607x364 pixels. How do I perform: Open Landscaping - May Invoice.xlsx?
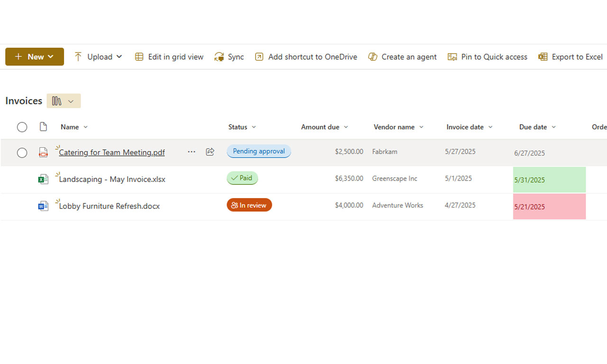[x=112, y=179]
